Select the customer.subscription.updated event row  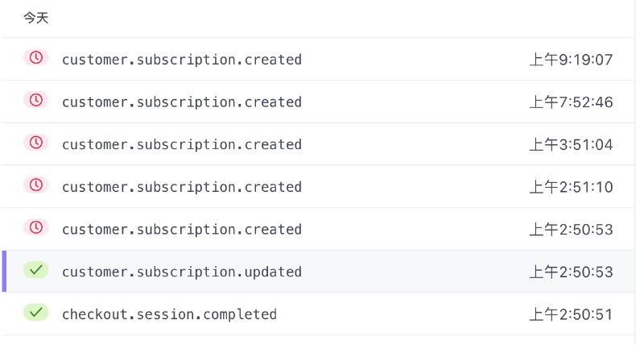pos(318,272)
